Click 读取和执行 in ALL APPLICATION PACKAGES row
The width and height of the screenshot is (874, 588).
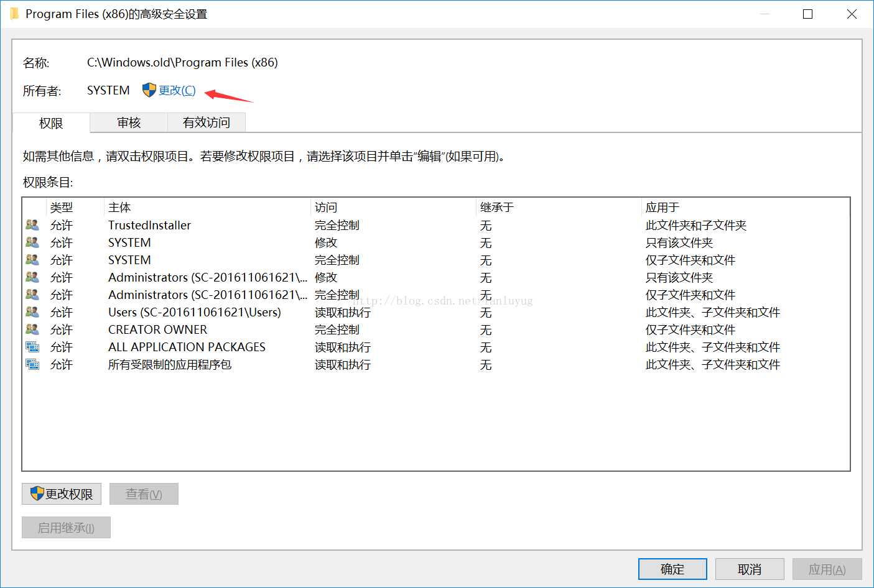pos(343,347)
